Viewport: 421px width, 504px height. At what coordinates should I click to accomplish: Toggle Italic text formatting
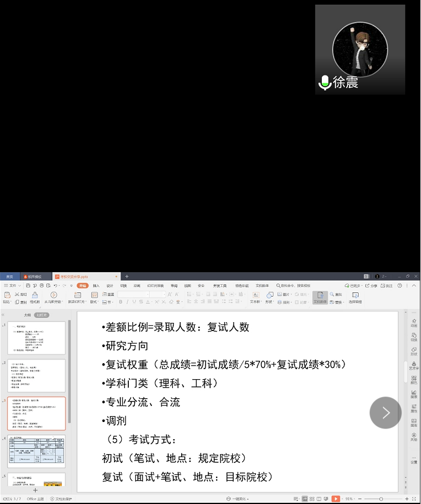tap(127, 302)
